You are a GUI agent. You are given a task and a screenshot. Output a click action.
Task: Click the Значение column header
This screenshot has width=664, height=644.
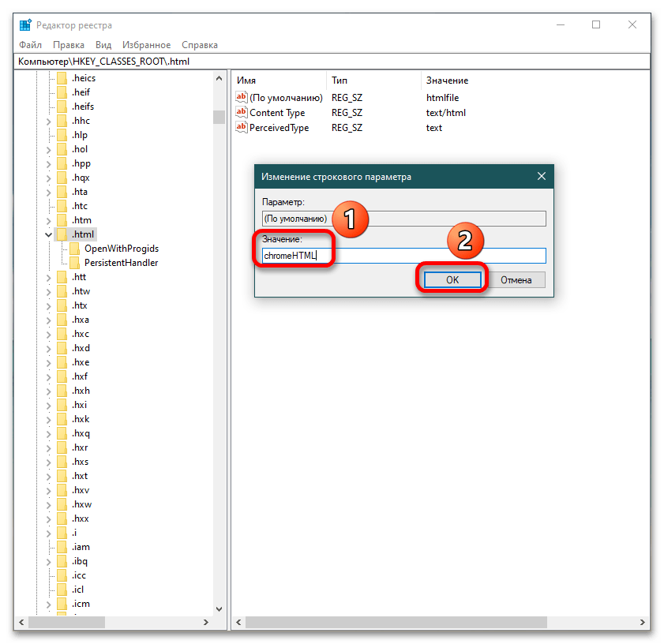click(447, 80)
